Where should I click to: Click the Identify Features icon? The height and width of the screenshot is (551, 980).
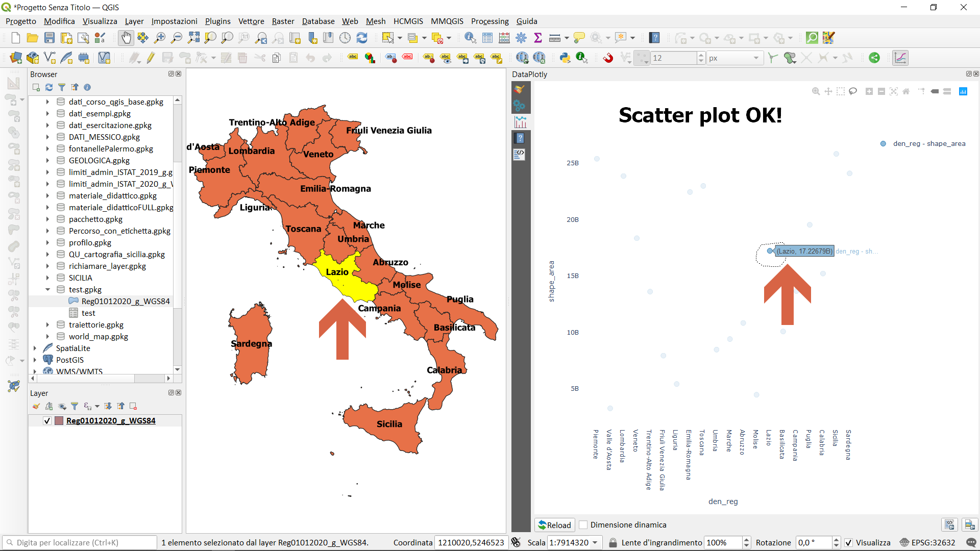click(x=469, y=38)
